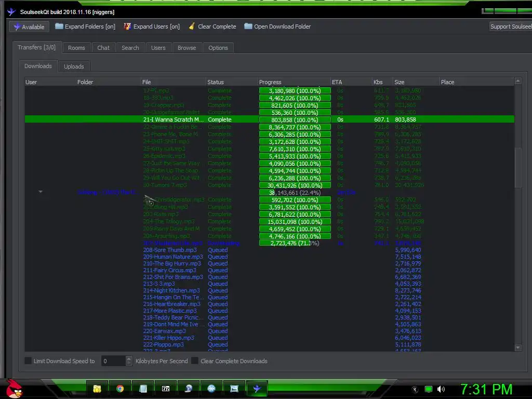Click the Soulseek bird taskbar icon
The image size is (532, 399).
pos(257,389)
